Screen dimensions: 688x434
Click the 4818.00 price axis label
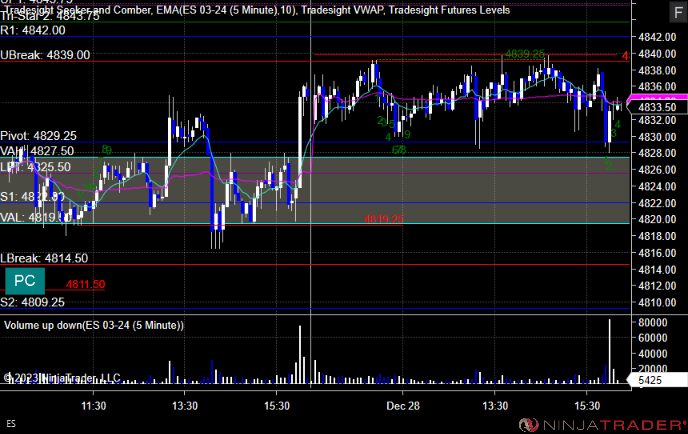click(657, 236)
